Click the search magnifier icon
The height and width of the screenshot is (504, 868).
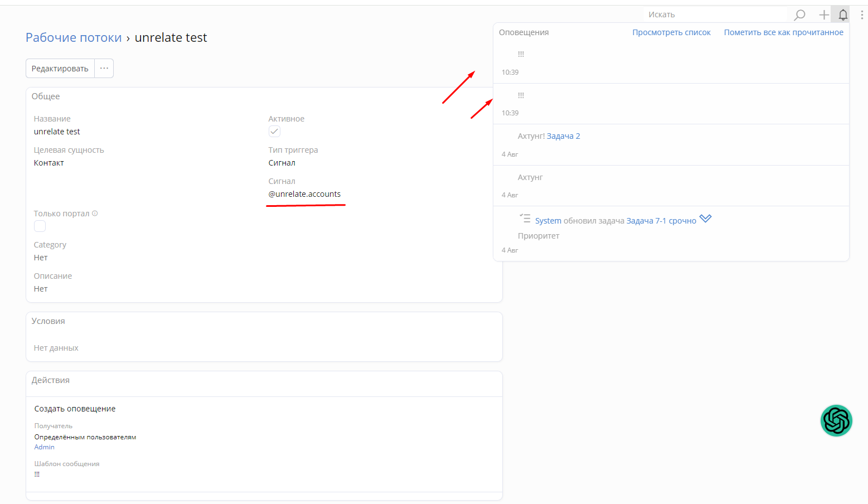799,15
